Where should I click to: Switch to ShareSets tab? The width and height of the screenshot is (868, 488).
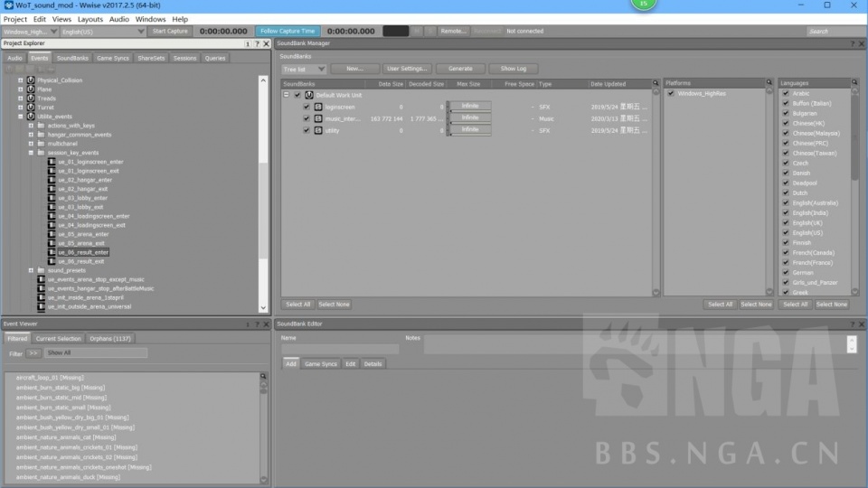click(x=151, y=58)
